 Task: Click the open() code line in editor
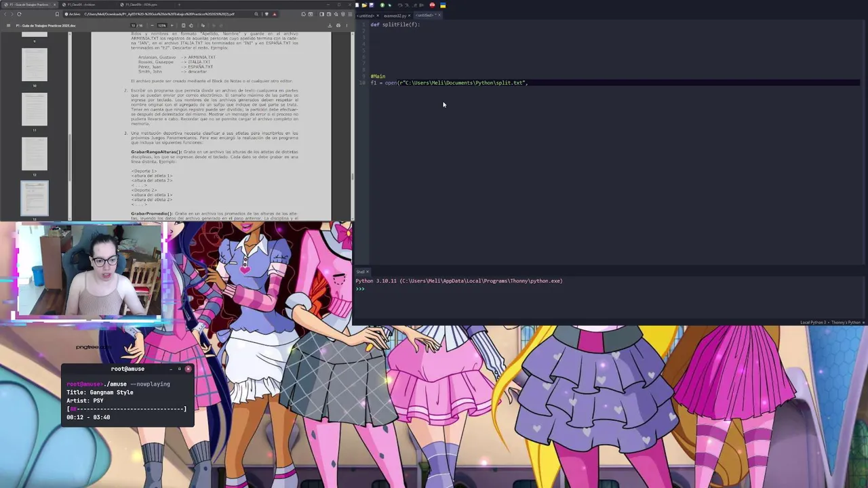[449, 83]
